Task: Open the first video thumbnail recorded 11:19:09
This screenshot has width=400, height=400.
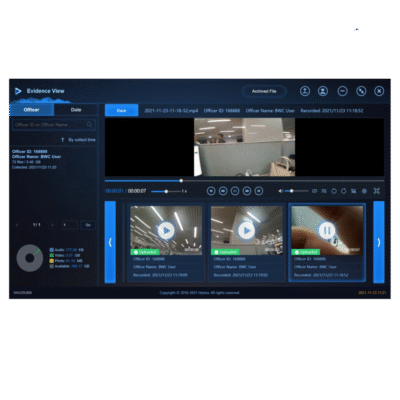Action: point(166,243)
